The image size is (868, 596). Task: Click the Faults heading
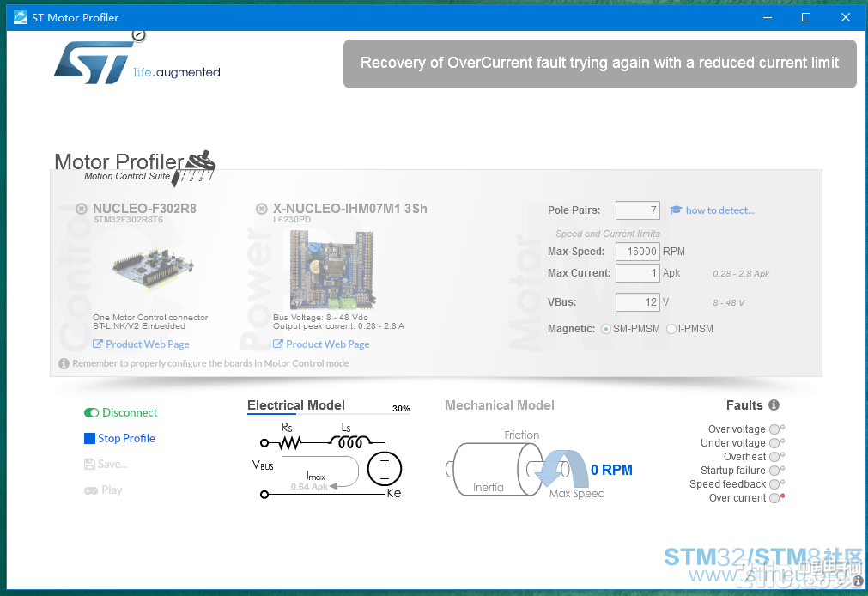tap(744, 404)
